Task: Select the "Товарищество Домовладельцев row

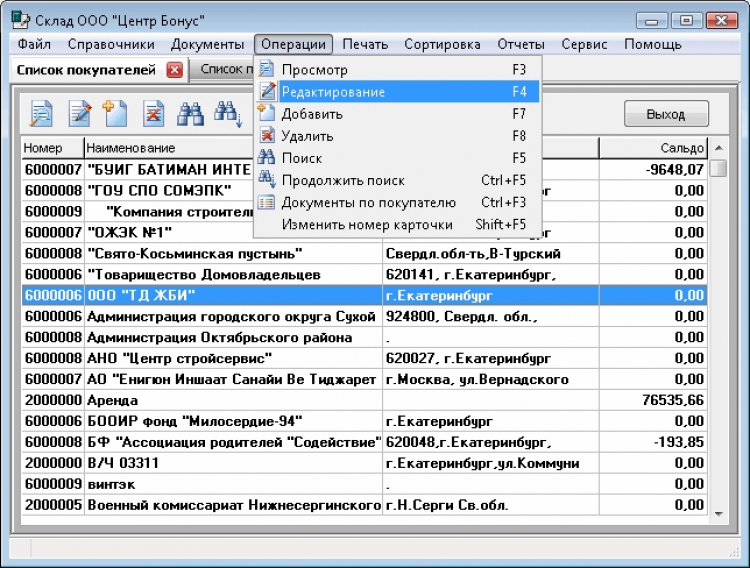Action: point(364,275)
